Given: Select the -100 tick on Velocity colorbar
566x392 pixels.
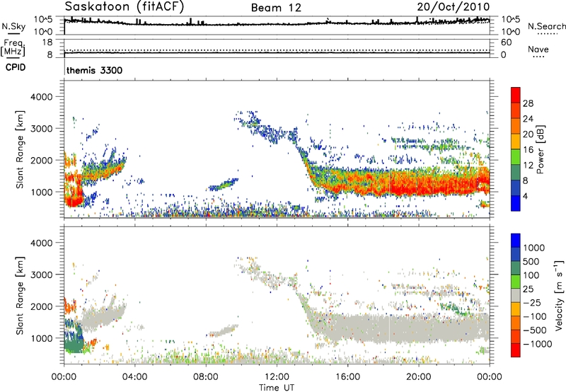Looking at the screenshot, I should pyautogui.click(x=535, y=316).
